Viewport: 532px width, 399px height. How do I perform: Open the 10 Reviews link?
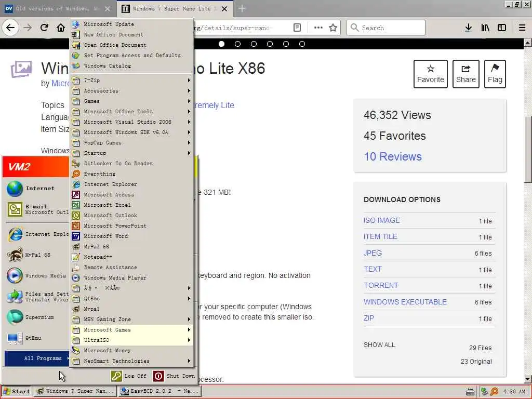pyautogui.click(x=393, y=156)
